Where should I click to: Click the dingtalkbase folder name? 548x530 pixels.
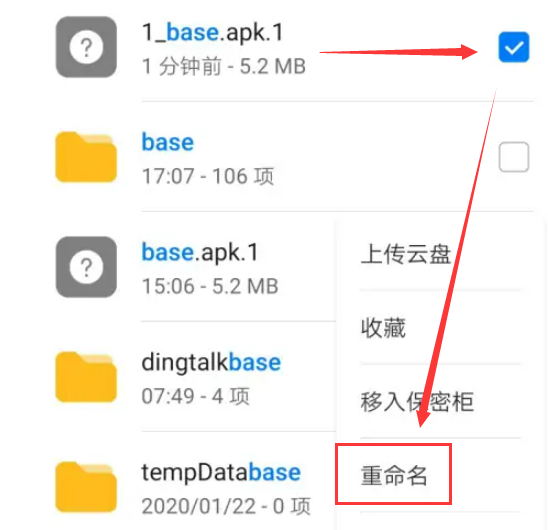click(211, 363)
